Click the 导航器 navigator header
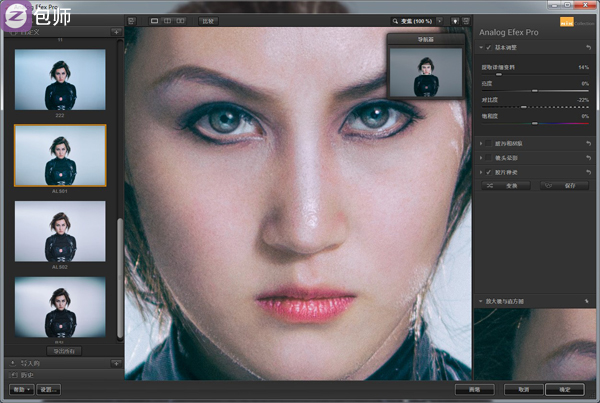 tap(426, 39)
